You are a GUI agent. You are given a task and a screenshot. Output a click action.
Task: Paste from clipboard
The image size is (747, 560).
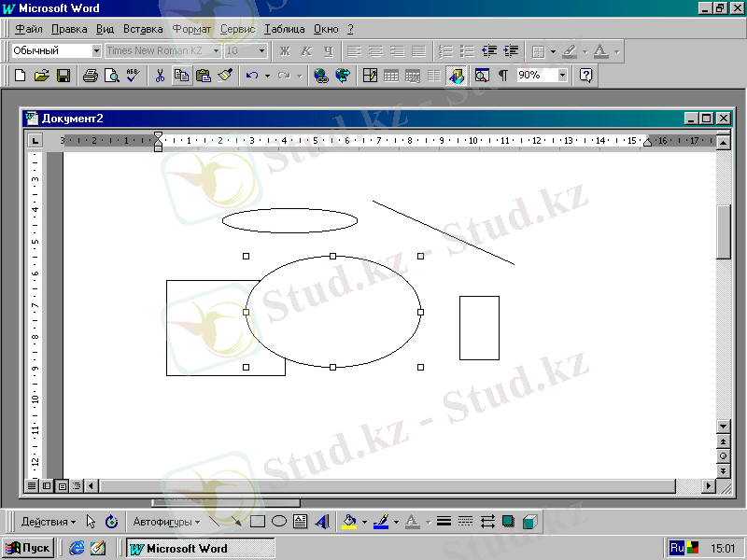pyautogui.click(x=204, y=76)
